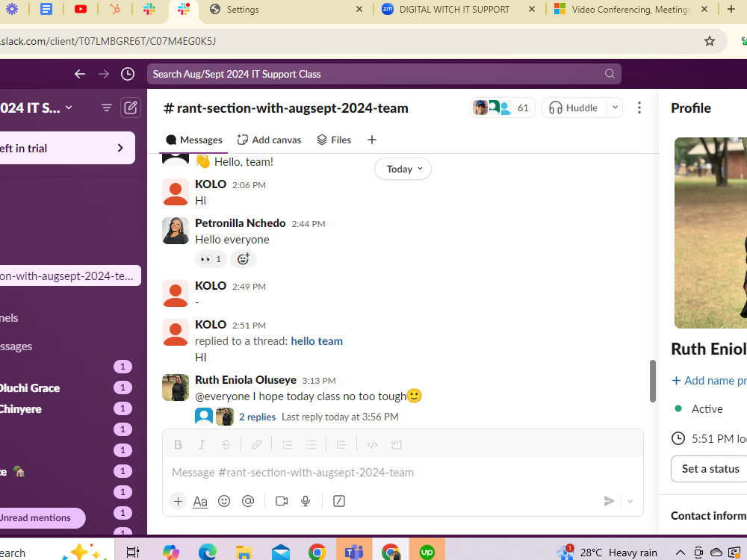Open the Settings browser tab
Image resolution: width=747 pixels, height=560 pixels.
(286, 10)
